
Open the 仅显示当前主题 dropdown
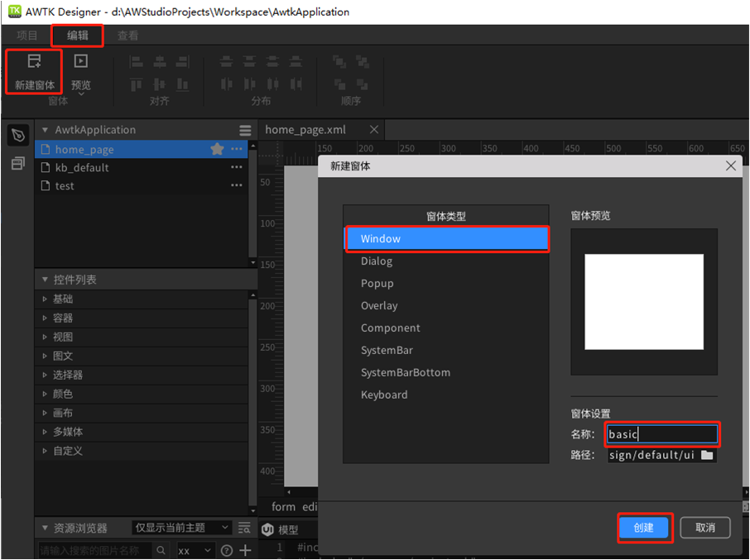tap(181, 528)
